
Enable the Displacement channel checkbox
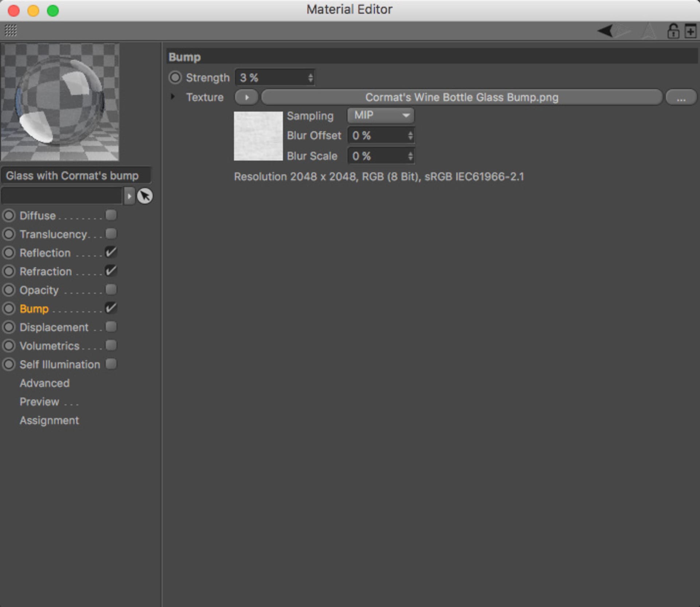tap(111, 327)
